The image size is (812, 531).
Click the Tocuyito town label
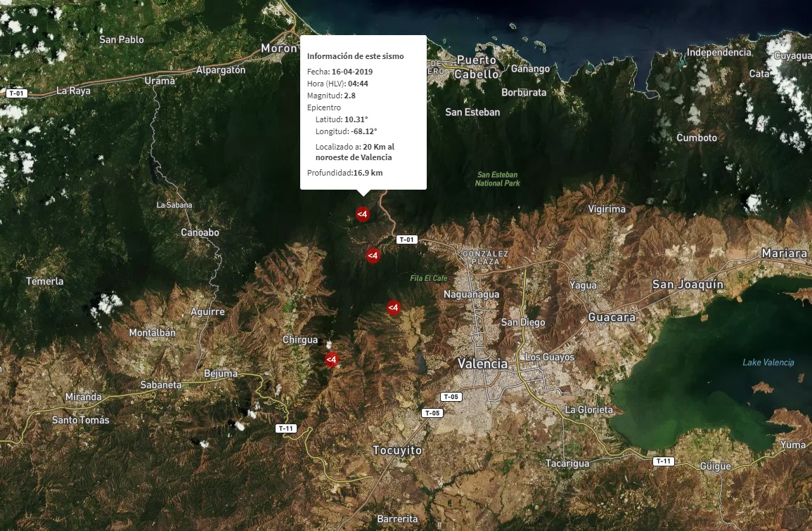[x=397, y=450]
